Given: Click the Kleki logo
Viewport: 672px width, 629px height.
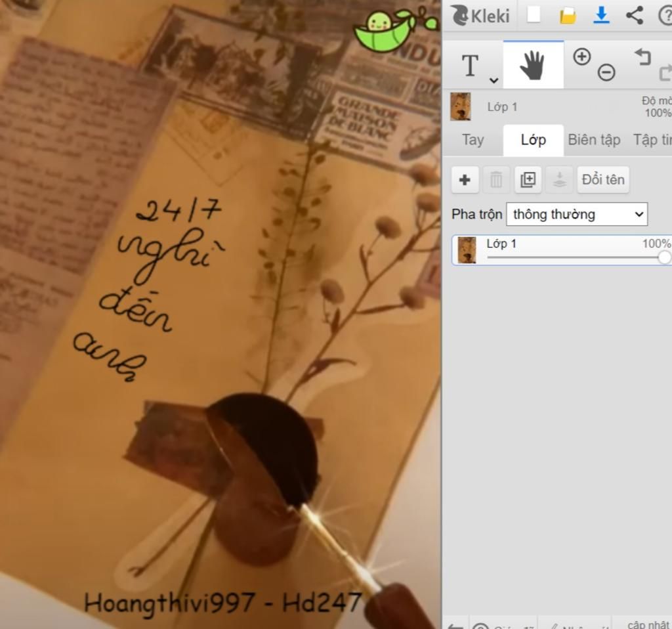Looking at the screenshot, I should click(x=480, y=16).
